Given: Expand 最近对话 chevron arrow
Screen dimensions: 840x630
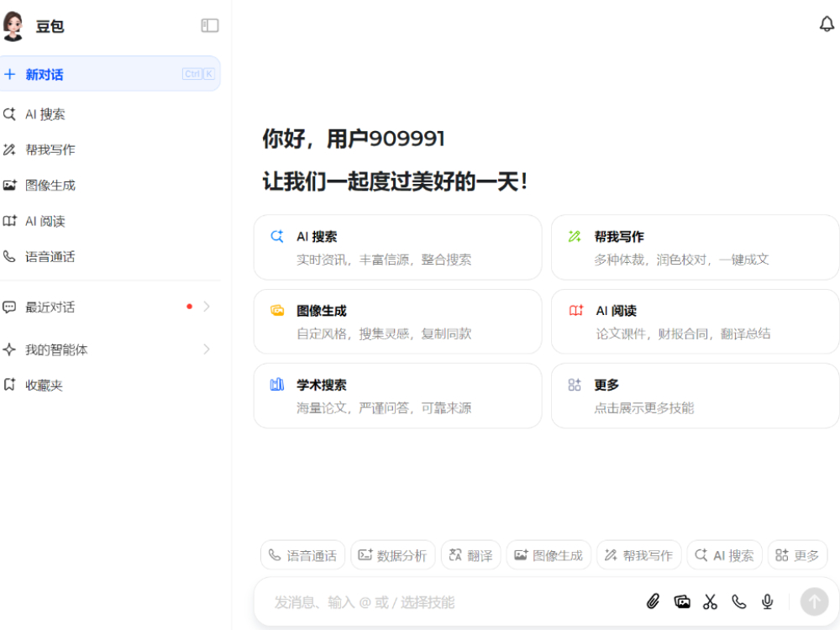Looking at the screenshot, I should point(207,307).
